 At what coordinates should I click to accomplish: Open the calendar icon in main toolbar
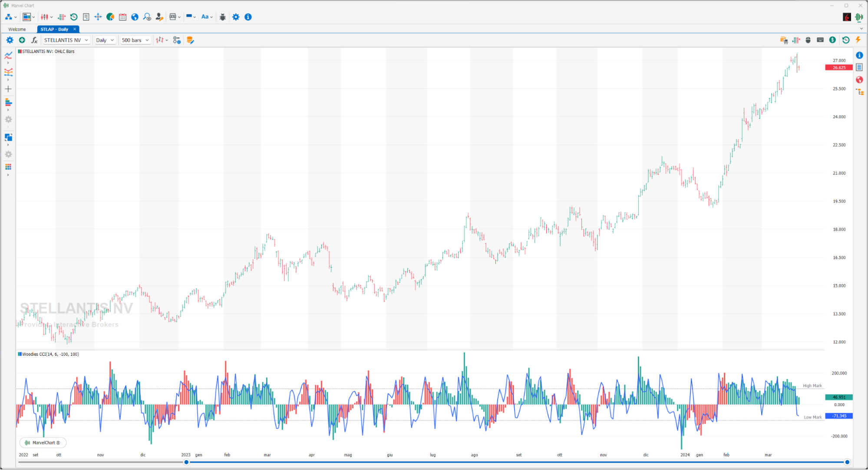[122, 17]
